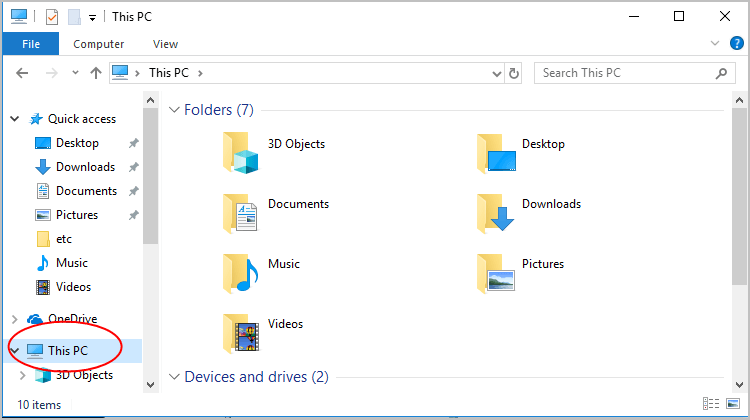Expand the 3D Objects tree node

22,376
